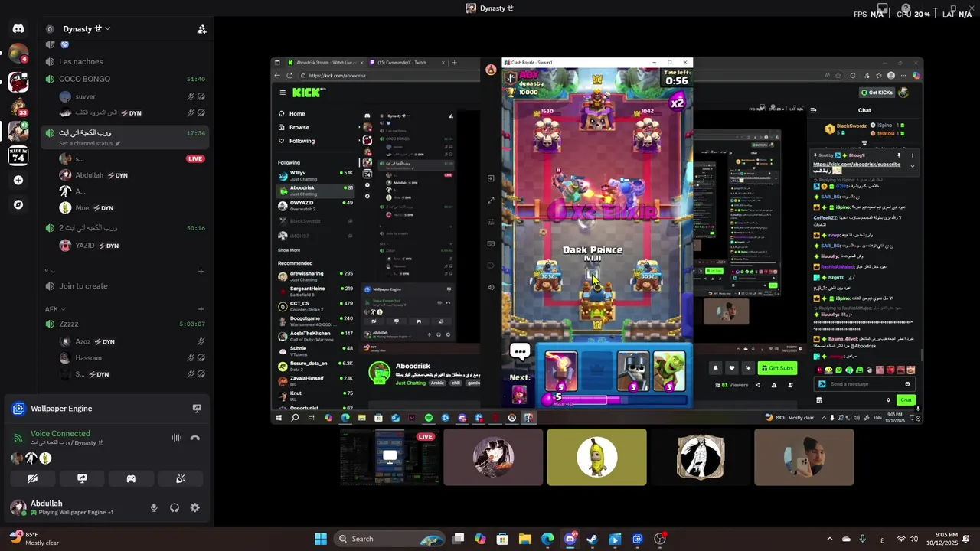Open weather widget 85°F Mostly clear
This screenshot has width=980, height=551.
35,539
